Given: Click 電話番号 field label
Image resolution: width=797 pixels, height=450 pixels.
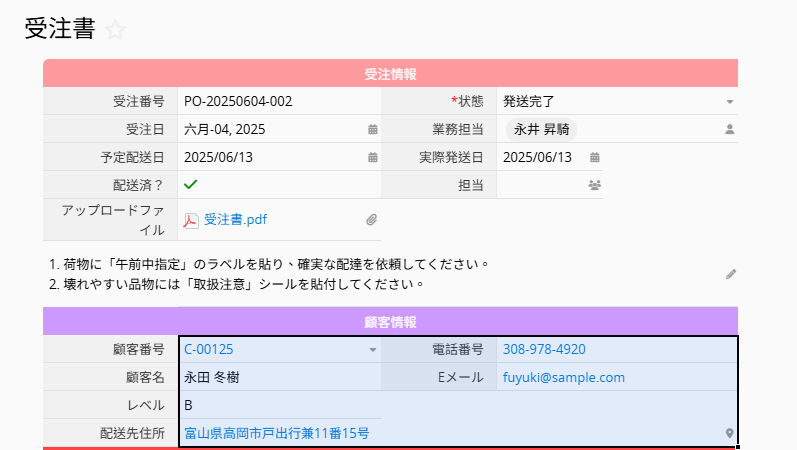Looking at the screenshot, I should pos(457,349).
